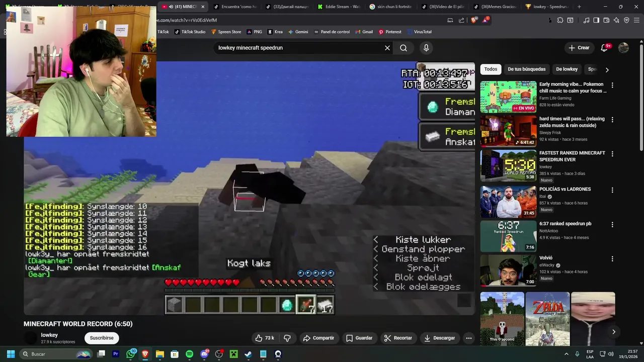
Task: Open the Brave Wallet icon
Action: pos(606,20)
